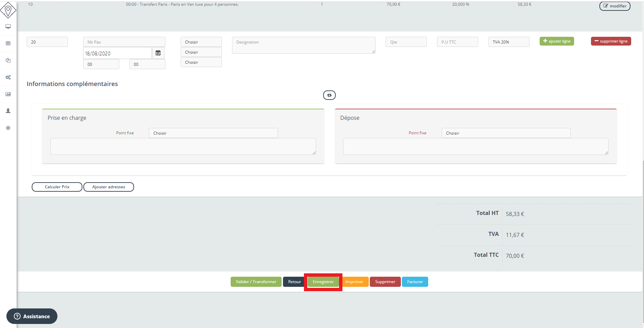Click the target circle icon in sidebar
This screenshot has width=644, height=328.
tap(8, 128)
